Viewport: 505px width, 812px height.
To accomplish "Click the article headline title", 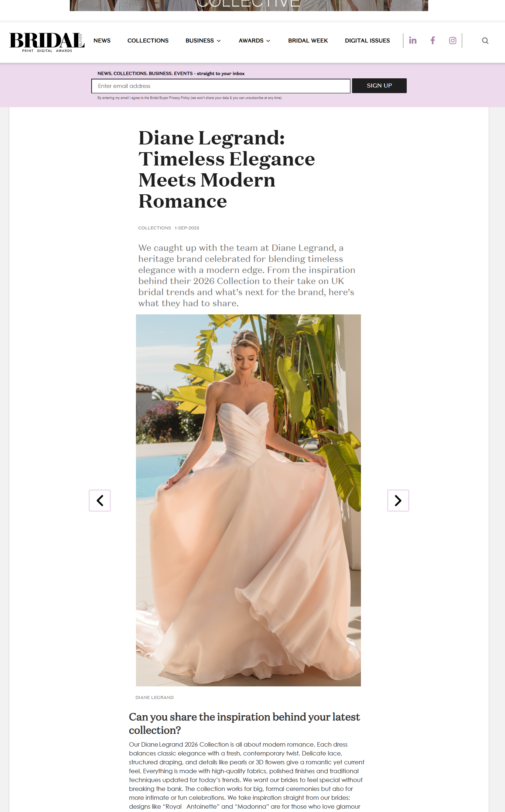I will 226,170.
